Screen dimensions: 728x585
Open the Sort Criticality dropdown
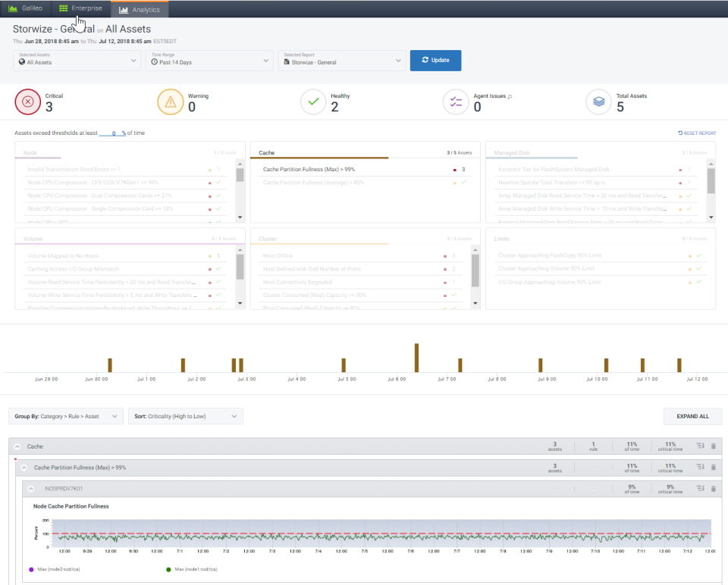[186, 416]
